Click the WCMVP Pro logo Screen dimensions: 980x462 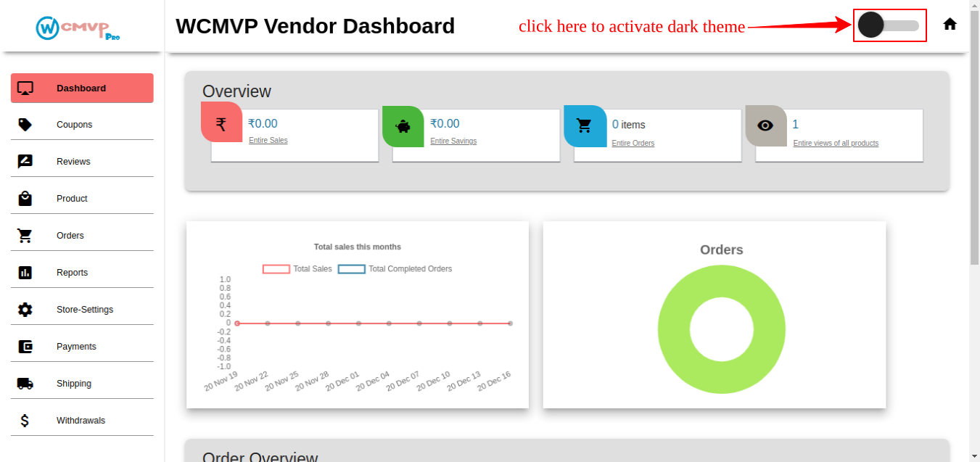tap(78, 28)
